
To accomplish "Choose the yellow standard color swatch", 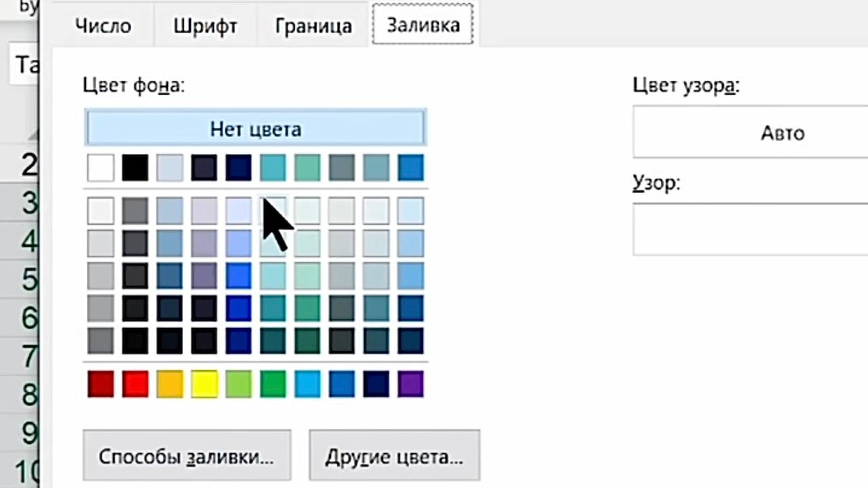I will (x=204, y=384).
